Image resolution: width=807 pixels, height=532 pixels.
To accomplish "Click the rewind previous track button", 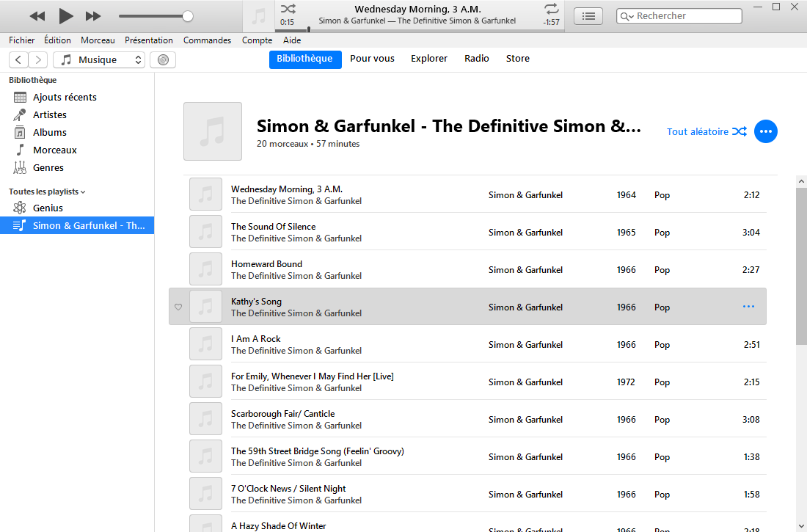I will [37, 16].
